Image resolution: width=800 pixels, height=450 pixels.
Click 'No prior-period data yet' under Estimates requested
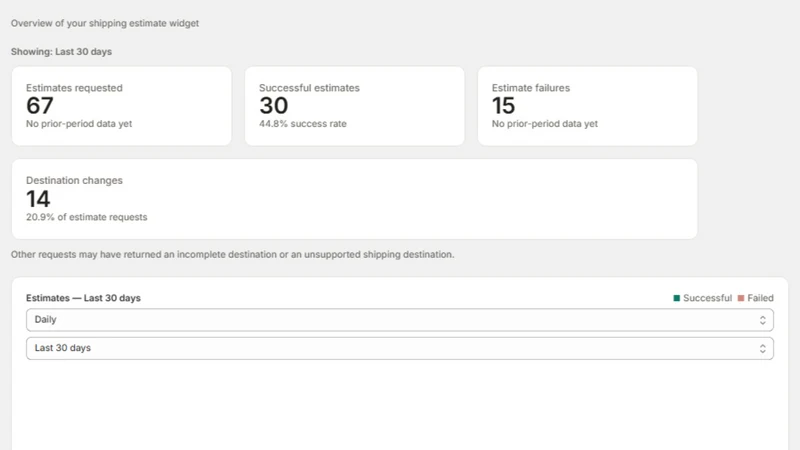tap(79, 124)
